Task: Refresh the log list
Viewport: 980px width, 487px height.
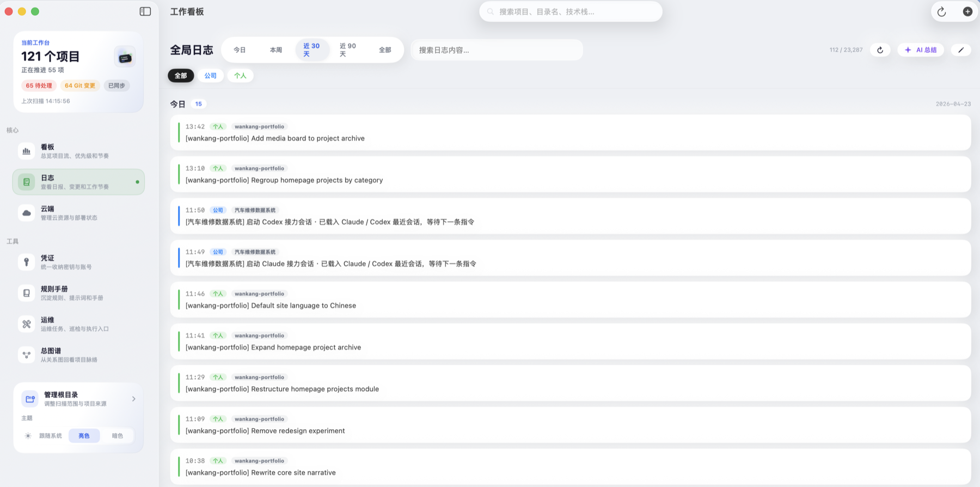Action: [880, 50]
